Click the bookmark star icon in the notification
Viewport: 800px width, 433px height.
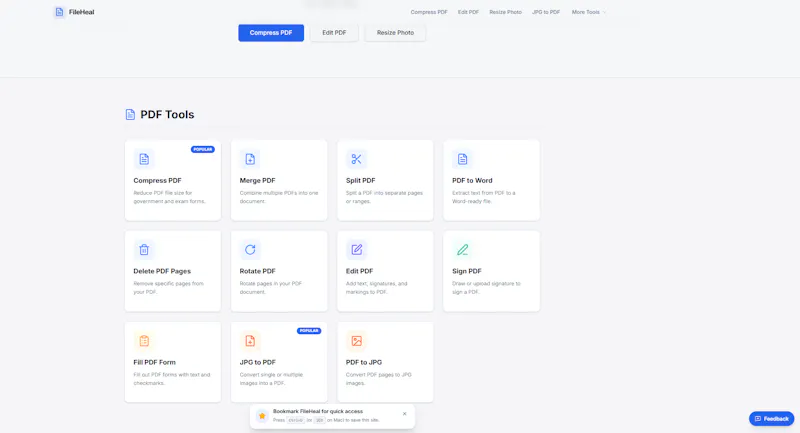[x=262, y=416]
